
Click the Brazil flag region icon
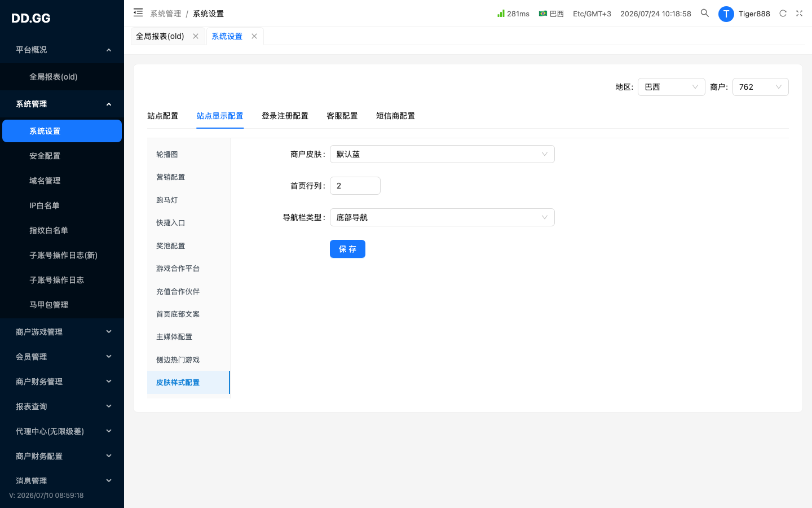click(542, 14)
